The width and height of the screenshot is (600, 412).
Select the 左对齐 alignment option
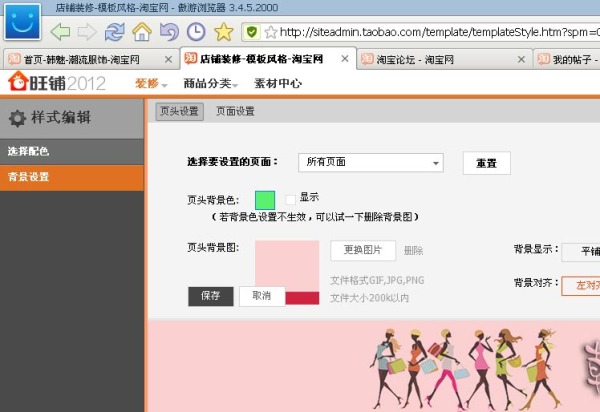(581, 285)
